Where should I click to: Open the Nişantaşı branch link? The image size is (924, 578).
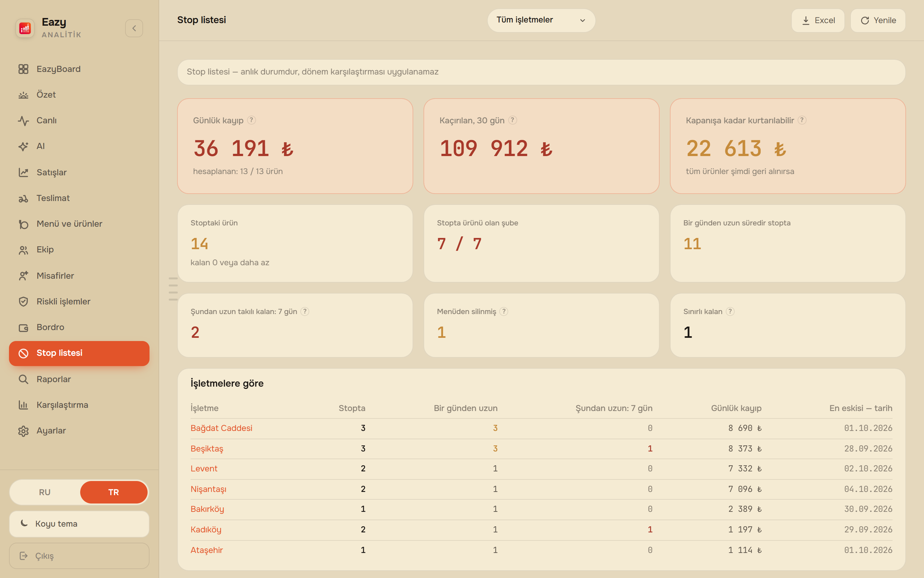pyautogui.click(x=209, y=489)
